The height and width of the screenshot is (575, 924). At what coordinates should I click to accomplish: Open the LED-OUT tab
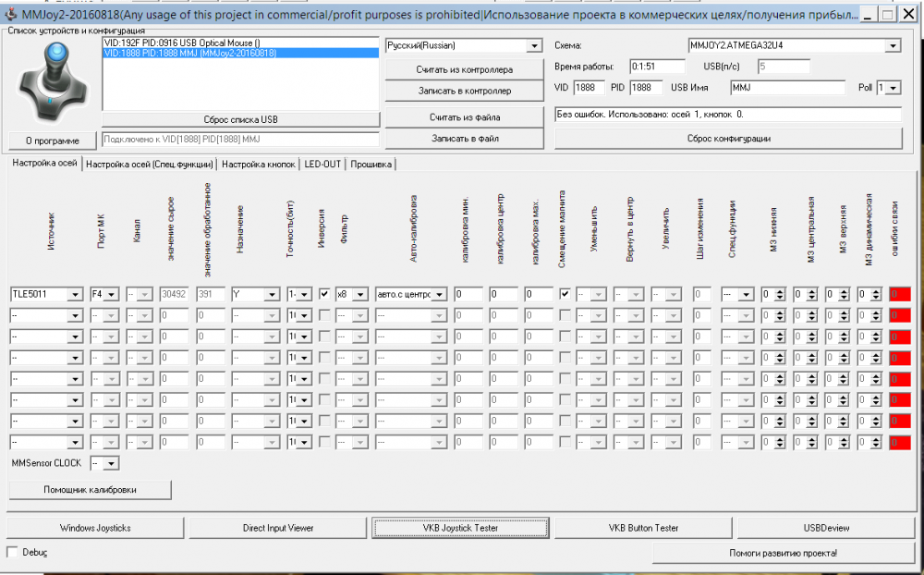click(x=322, y=165)
